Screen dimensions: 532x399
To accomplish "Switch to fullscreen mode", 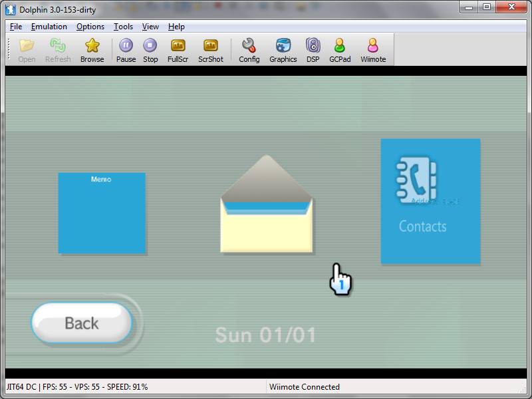I will [178, 49].
